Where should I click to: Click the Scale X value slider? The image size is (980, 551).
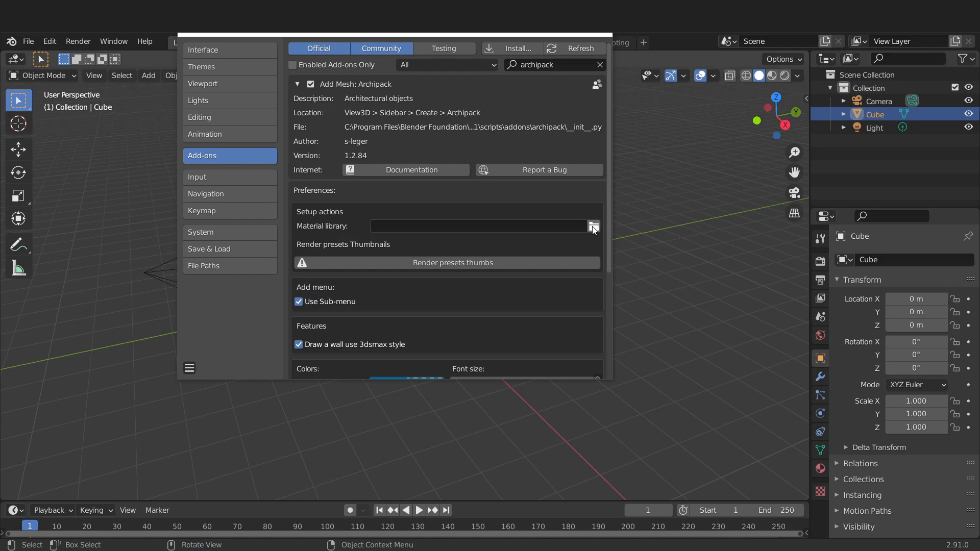pos(916,401)
